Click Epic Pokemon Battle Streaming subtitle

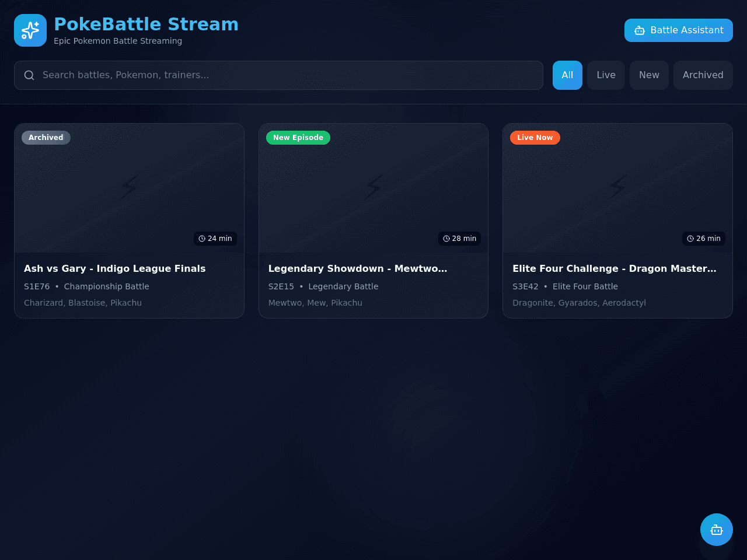coord(118,41)
